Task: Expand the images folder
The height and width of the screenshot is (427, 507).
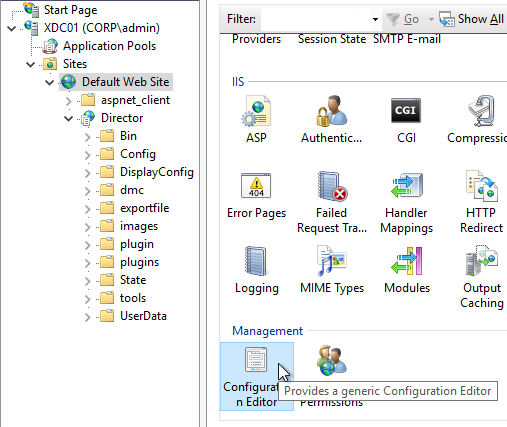Action: tap(87, 227)
